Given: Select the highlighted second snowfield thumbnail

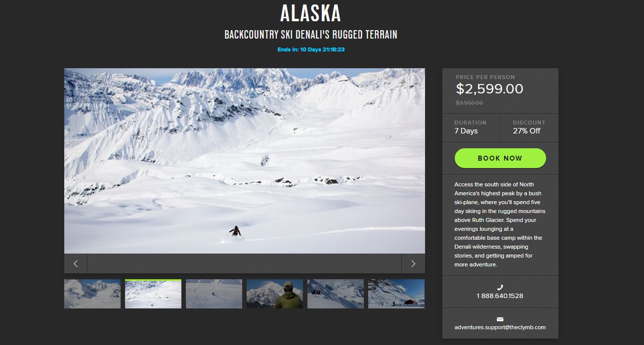Looking at the screenshot, I should (x=153, y=294).
